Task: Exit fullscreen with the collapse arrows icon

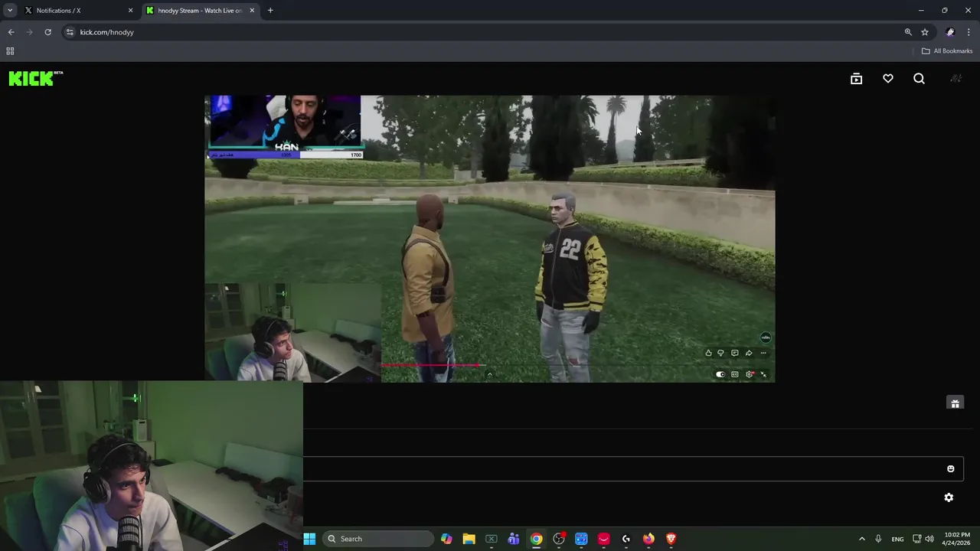Action: pos(763,374)
